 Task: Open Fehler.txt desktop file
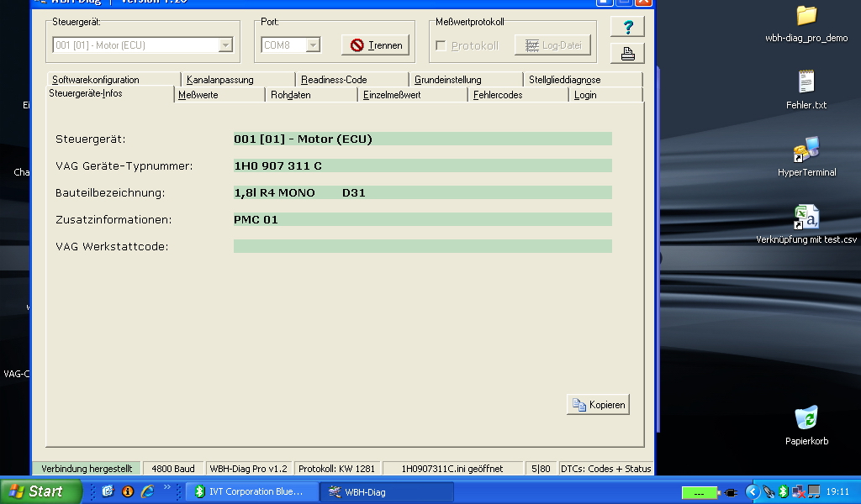tap(806, 90)
